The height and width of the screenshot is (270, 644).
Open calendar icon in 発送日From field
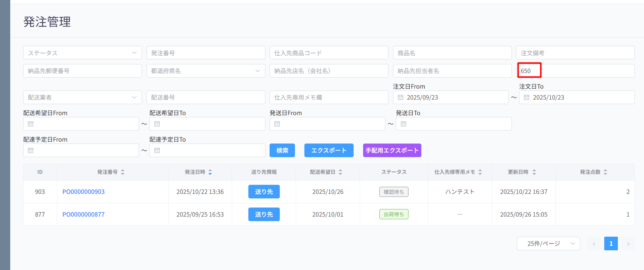pos(277,124)
